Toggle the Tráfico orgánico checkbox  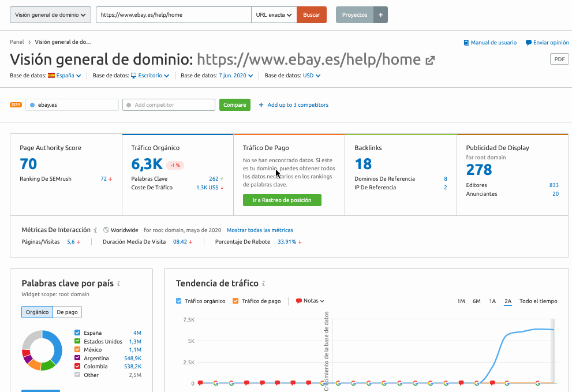[x=179, y=301]
